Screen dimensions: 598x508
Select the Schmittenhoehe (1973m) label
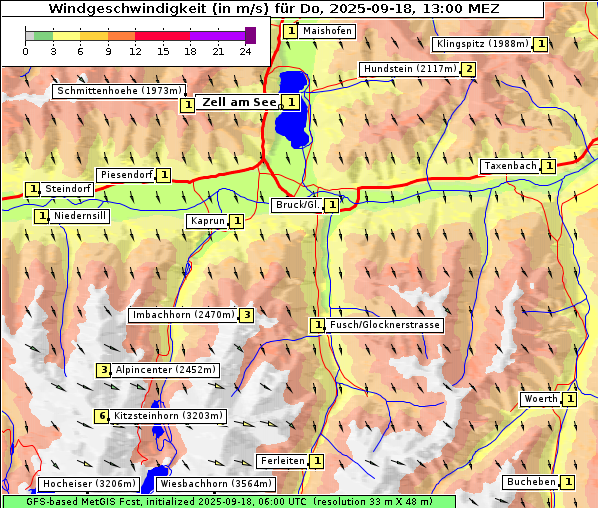point(119,91)
